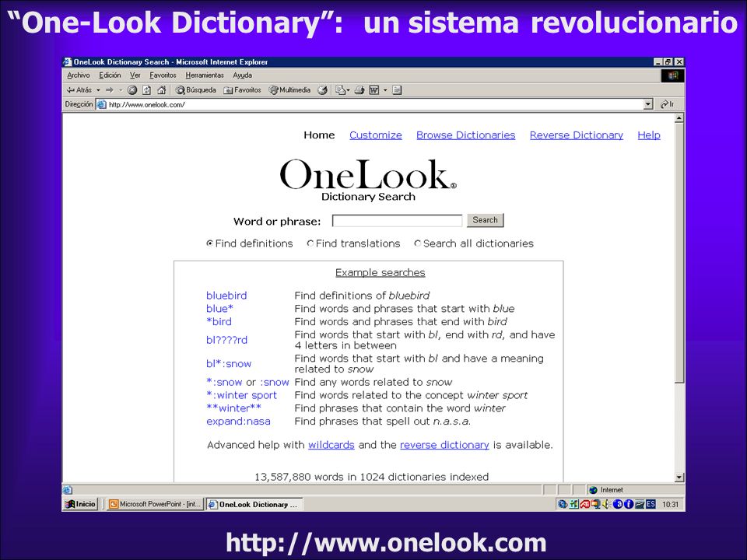Click the Inicio start button
The height and width of the screenshot is (560, 747).
(x=81, y=504)
